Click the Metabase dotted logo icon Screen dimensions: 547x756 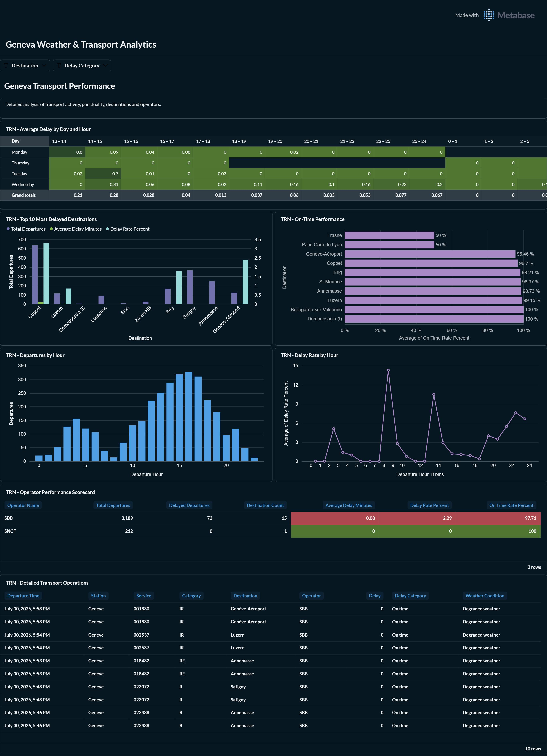[x=489, y=15]
